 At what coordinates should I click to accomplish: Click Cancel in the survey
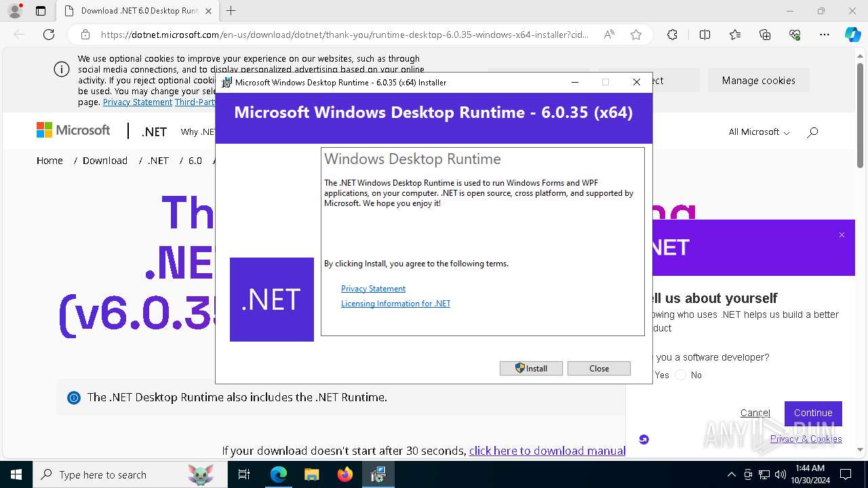click(755, 413)
